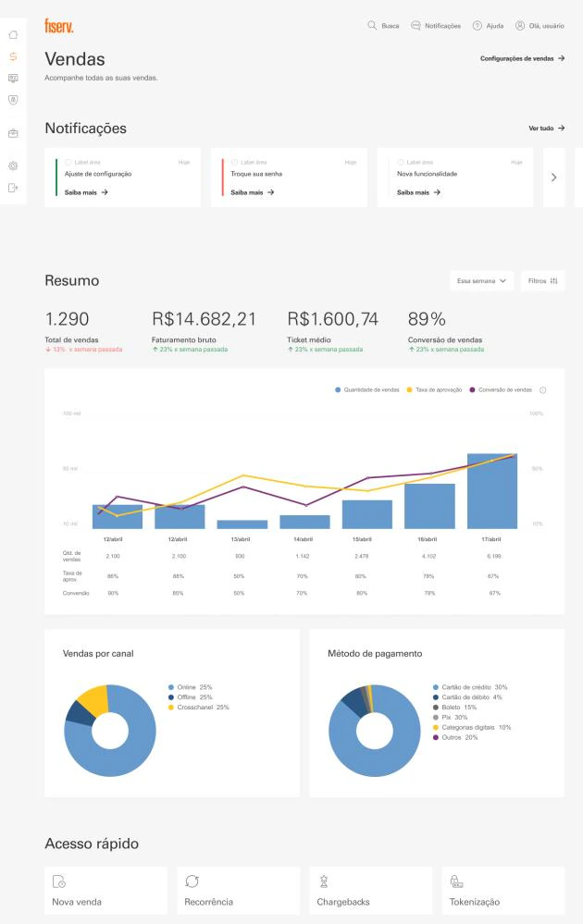The image size is (583, 924).
Task: Open the Filtros button
Action: [x=543, y=281]
